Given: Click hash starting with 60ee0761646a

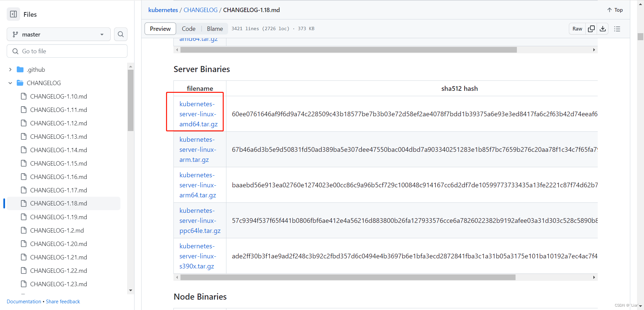Looking at the screenshot, I should pyautogui.click(x=415, y=114).
